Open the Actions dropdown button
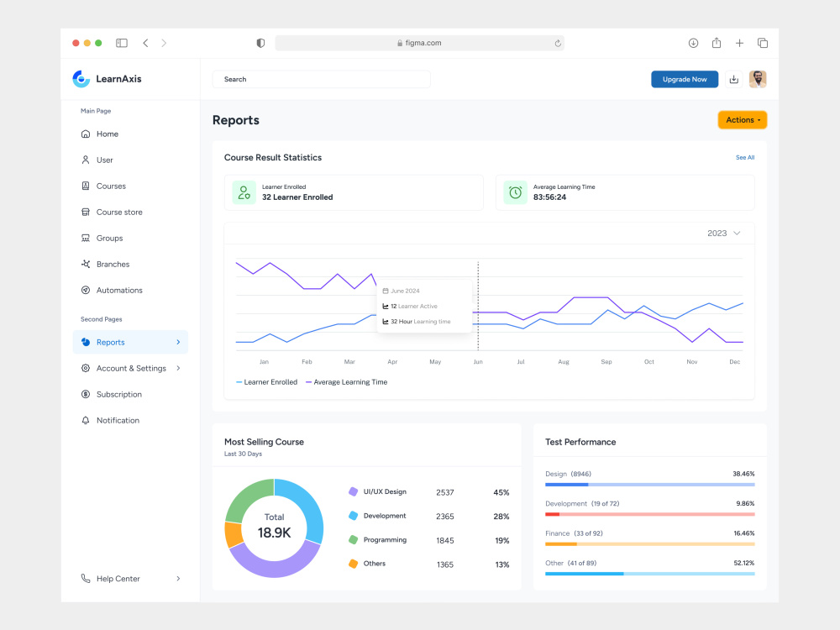840x630 pixels. (x=743, y=120)
